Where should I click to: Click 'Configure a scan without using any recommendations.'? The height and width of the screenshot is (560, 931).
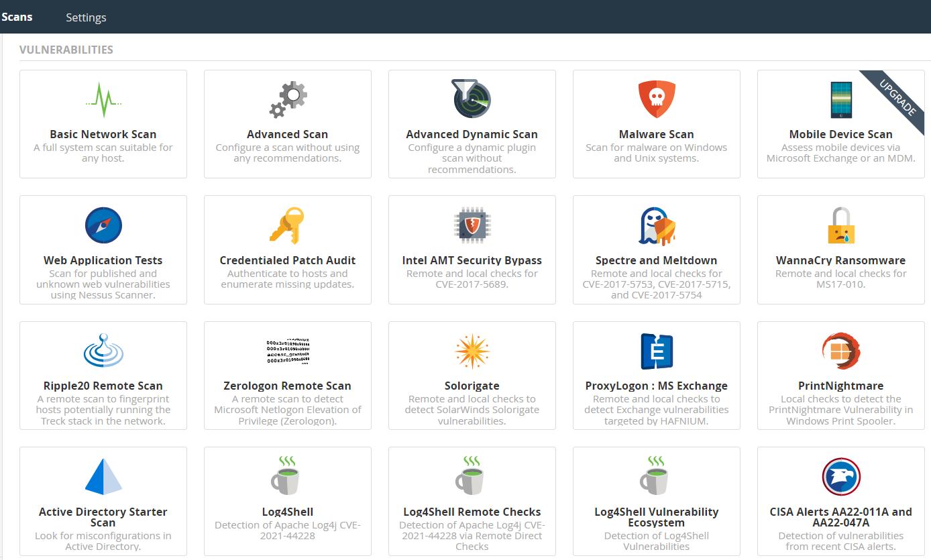point(288,153)
